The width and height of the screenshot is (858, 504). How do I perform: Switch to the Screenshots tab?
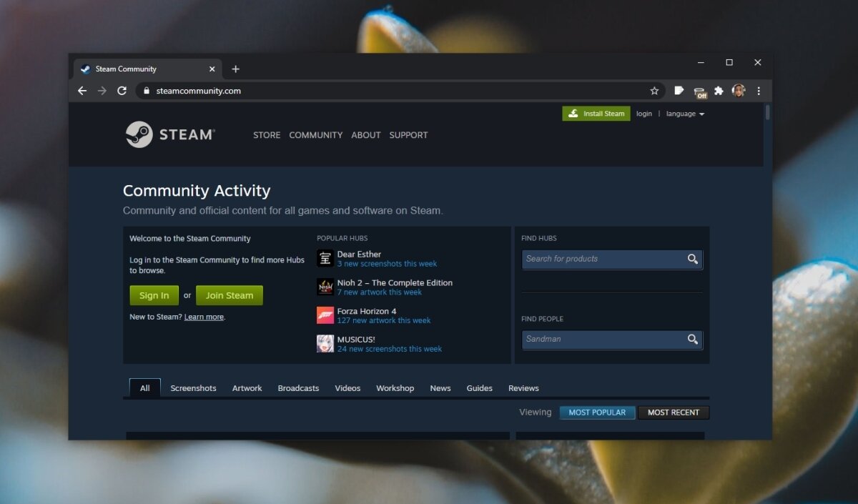[193, 387]
